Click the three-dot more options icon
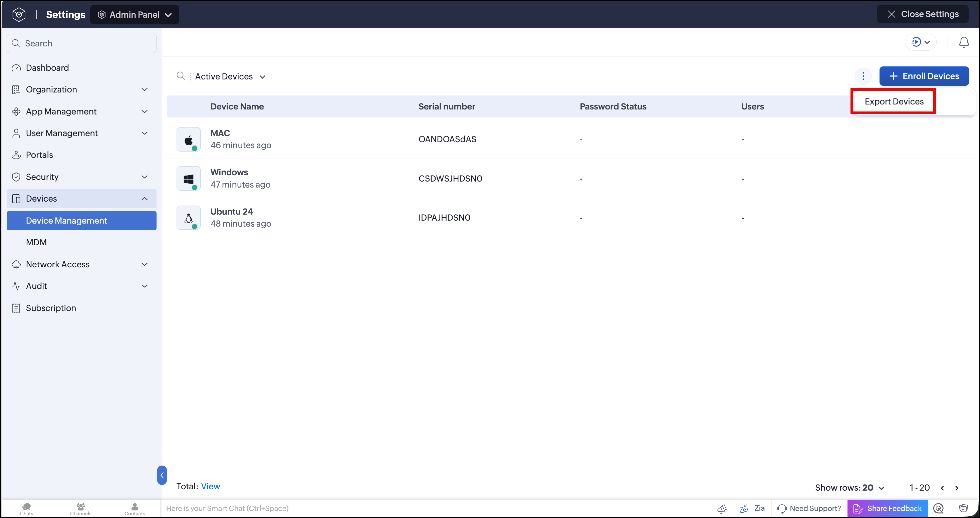 coord(863,76)
